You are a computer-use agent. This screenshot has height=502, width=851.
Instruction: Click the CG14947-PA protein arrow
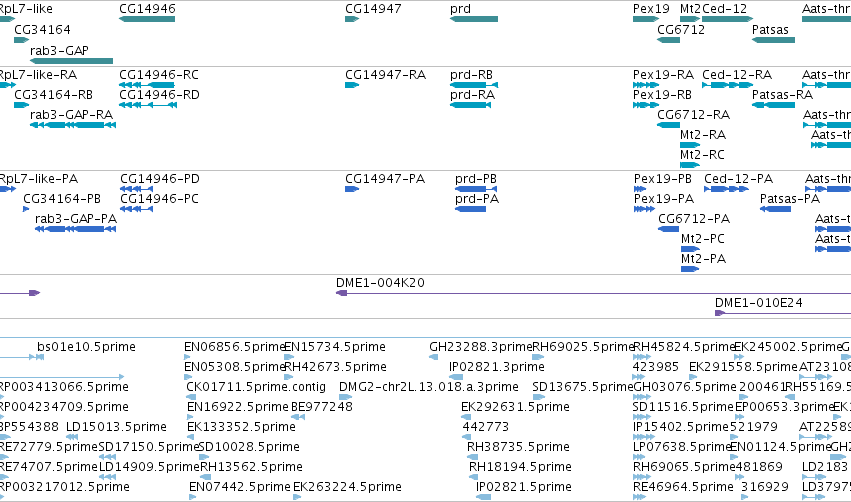pyautogui.click(x=352, y=189)
